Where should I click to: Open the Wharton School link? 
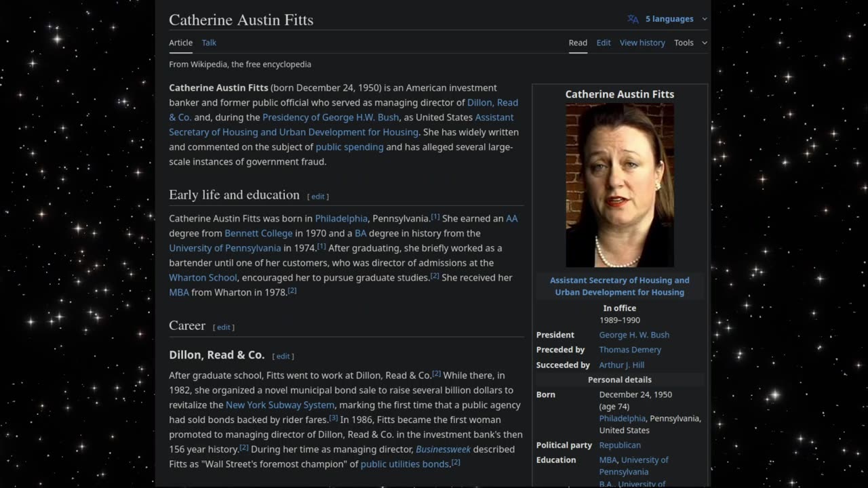tap(203, 278)
